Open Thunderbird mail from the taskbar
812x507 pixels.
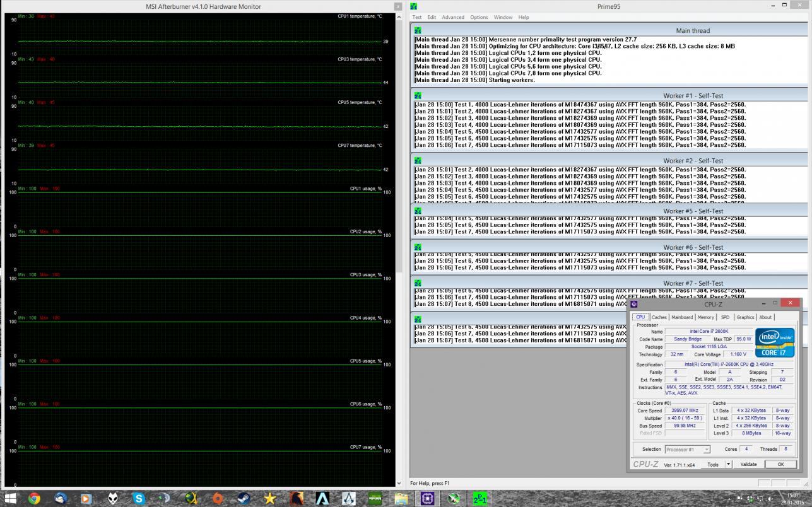pos(61,498)
